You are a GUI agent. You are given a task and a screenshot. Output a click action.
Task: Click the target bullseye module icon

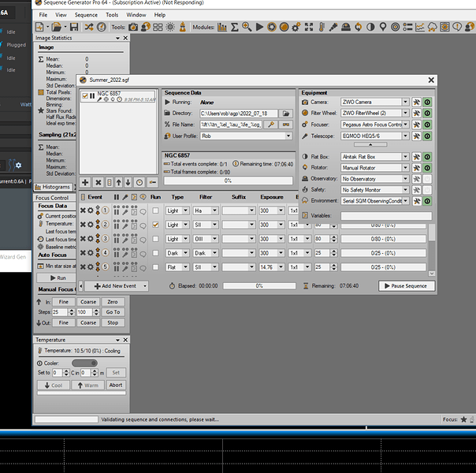(395, 27)
